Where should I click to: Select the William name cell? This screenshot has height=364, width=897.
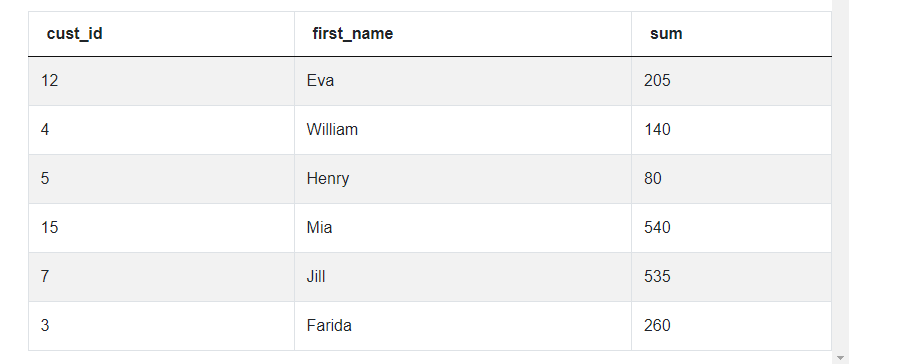463,130
